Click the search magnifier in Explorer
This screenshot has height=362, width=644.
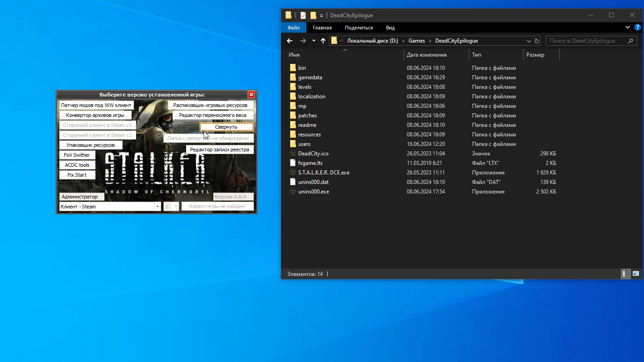[630, 41]
